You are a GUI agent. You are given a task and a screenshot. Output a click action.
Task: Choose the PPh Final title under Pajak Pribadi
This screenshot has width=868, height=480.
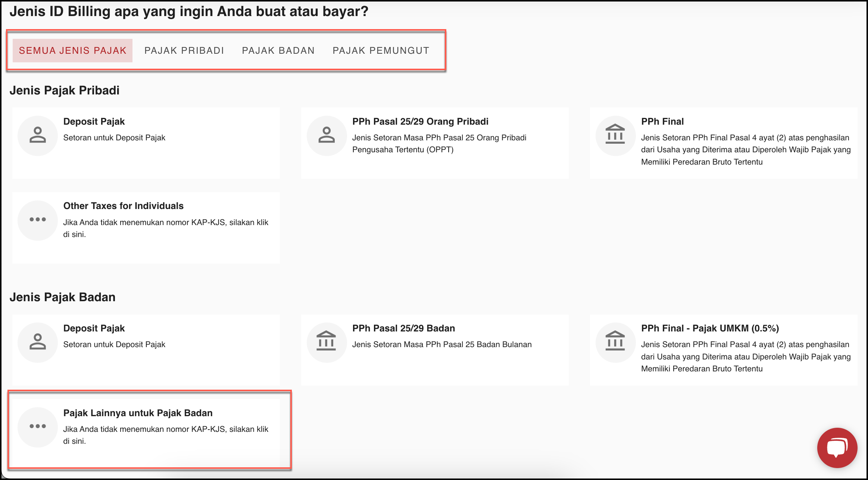[x=662, y=122]
